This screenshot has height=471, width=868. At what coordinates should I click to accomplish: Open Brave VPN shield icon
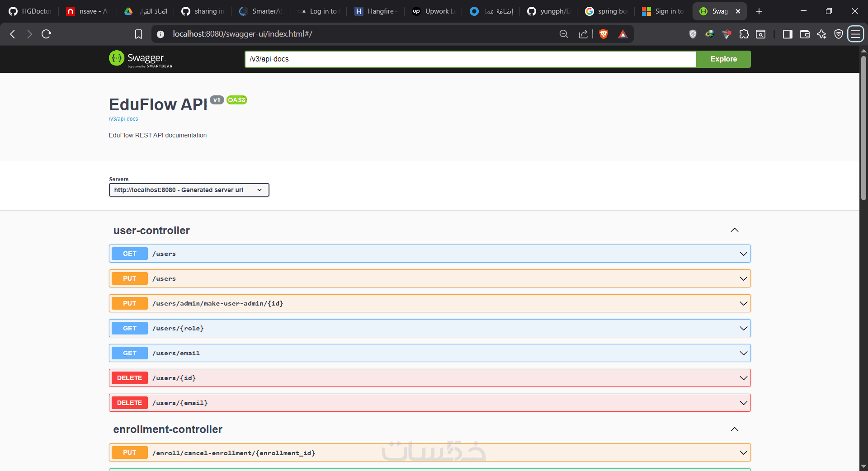[839, 34]
